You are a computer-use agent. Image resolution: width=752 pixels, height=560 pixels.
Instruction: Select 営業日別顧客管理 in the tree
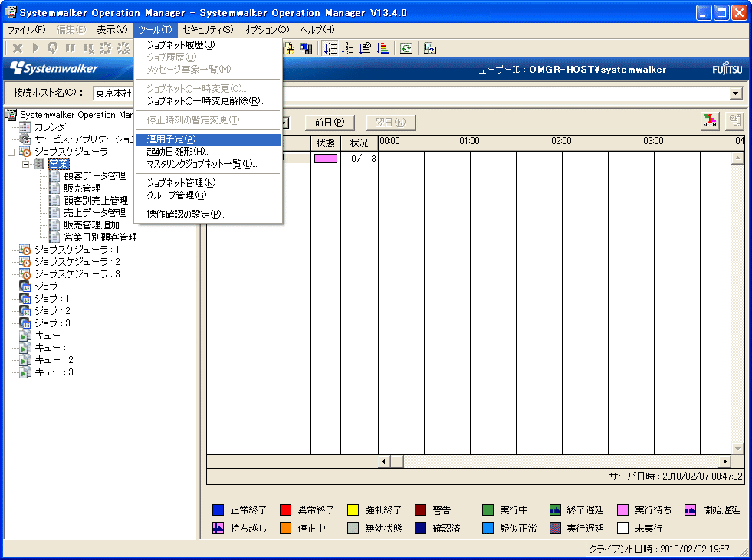pos(100,237)
